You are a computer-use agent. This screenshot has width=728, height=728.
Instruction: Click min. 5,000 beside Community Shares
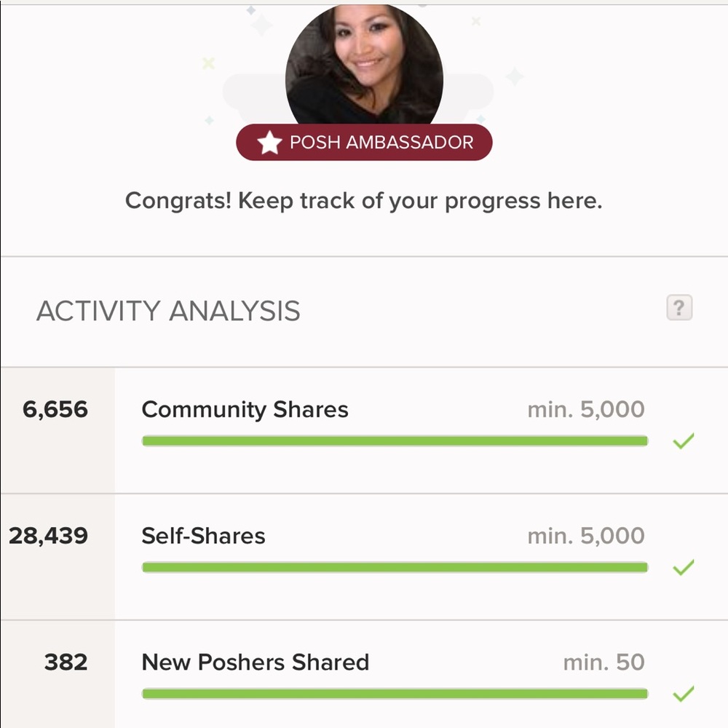586,410
